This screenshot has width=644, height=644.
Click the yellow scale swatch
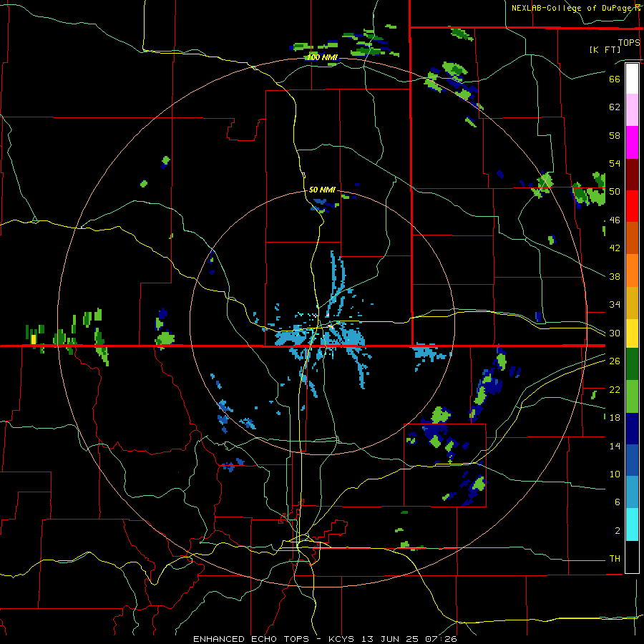632,333
